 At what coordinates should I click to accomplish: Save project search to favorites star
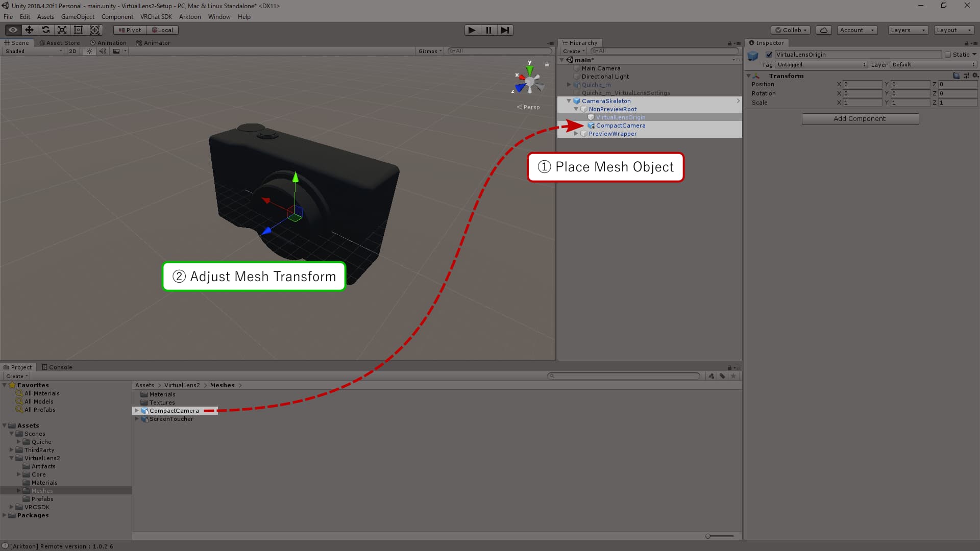click(733, 376)
